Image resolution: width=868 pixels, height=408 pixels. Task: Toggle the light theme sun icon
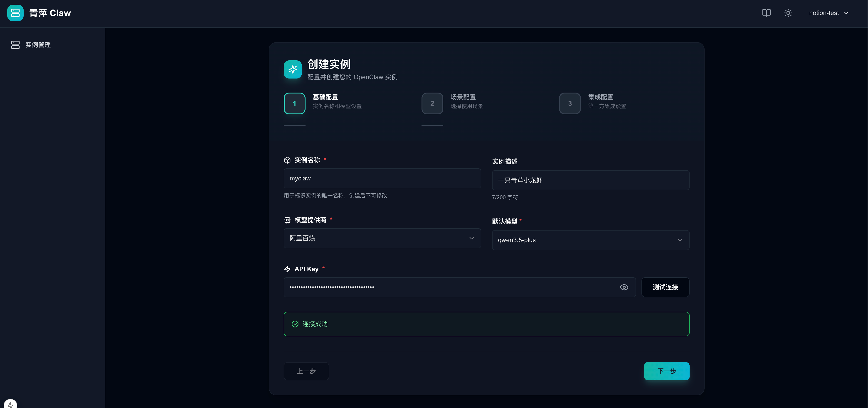[x=788, y=13]
